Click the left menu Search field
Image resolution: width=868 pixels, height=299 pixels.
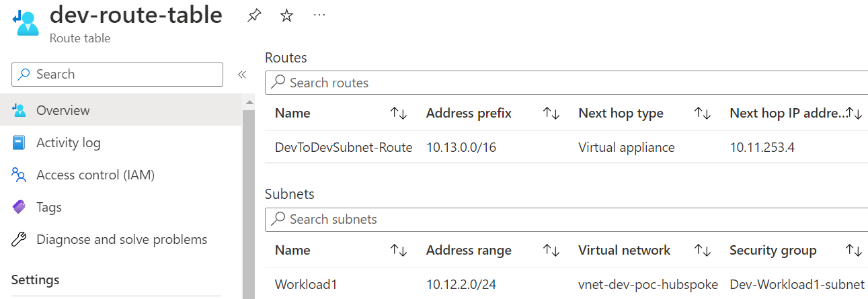point(124,75)
